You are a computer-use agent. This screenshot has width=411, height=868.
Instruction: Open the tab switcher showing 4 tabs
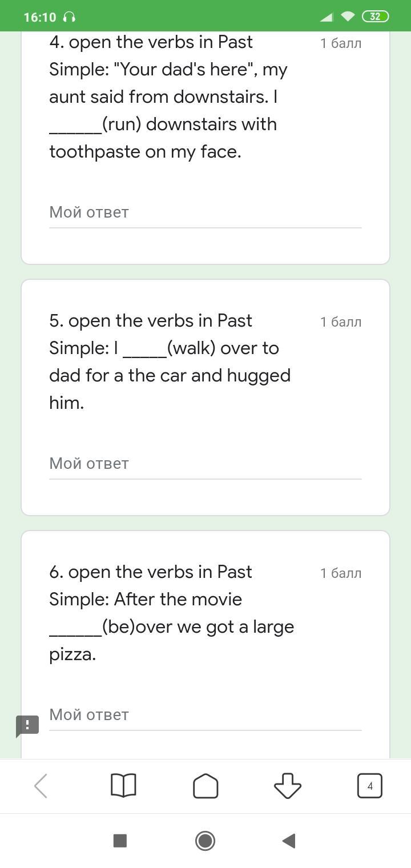[369, 786]
